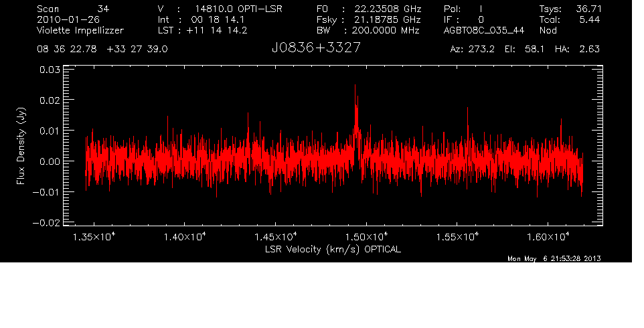Click the x-axis label 1.40×10⁴
Viewport: 644px width, 328px height.
tap(185, 237)
